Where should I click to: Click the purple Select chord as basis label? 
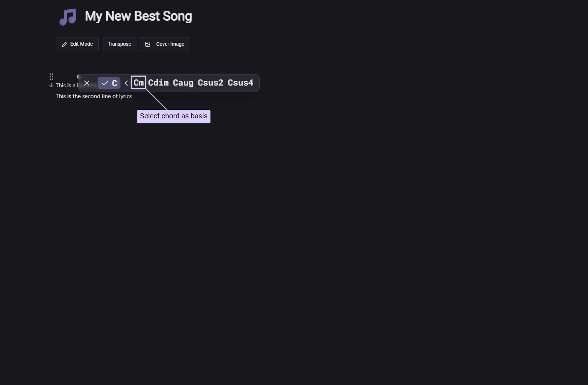pyautogui.click(x=173, y=116)
